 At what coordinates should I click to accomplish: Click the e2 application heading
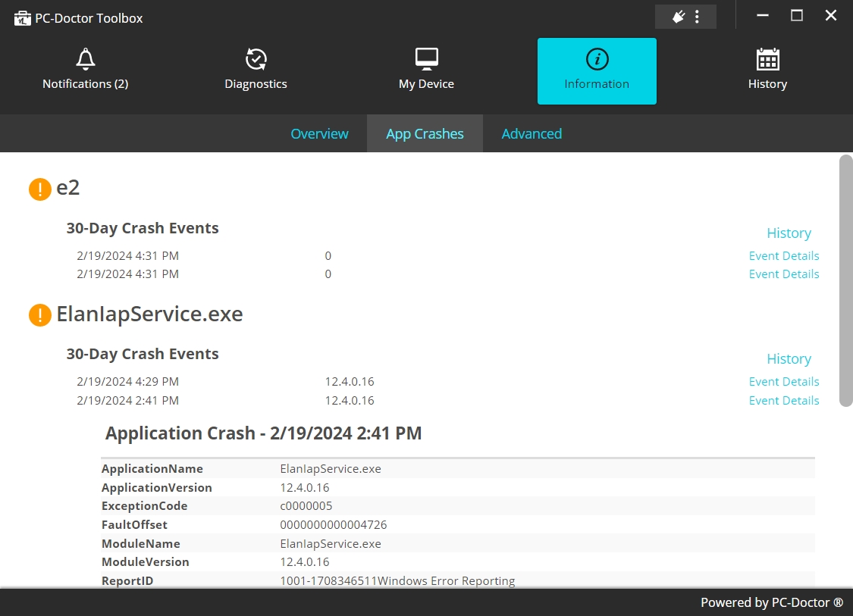coord(68,188)
